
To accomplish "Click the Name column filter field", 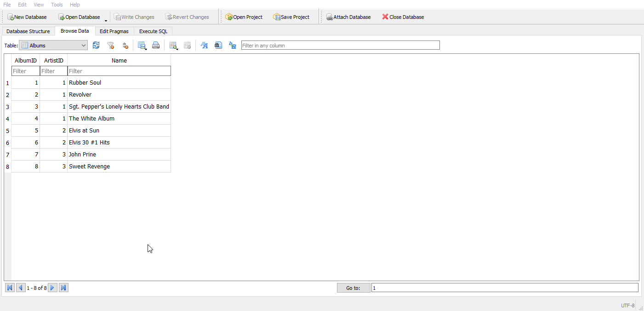I will pyautogui.click(x=119, y=71).
